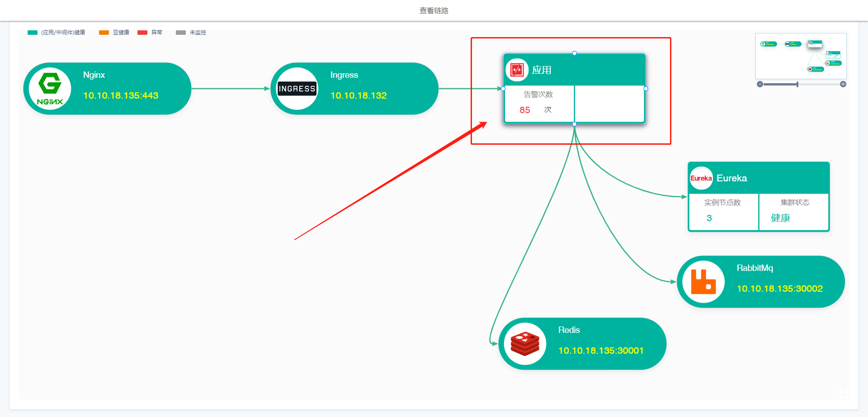Viewport: 868px width, 417px height.
Task: Click the Ingress address 10.10.18.132
Action: [x=359, y=95]
